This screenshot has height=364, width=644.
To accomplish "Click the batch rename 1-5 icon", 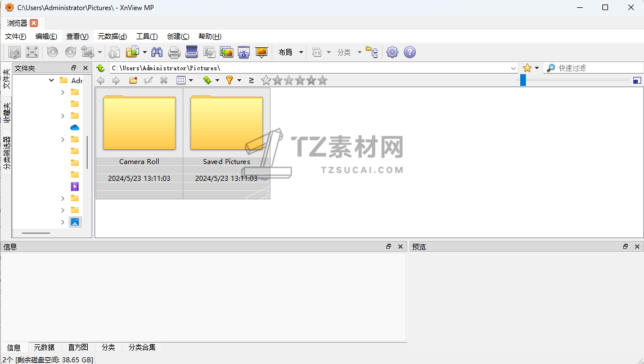I will [317, 52].
